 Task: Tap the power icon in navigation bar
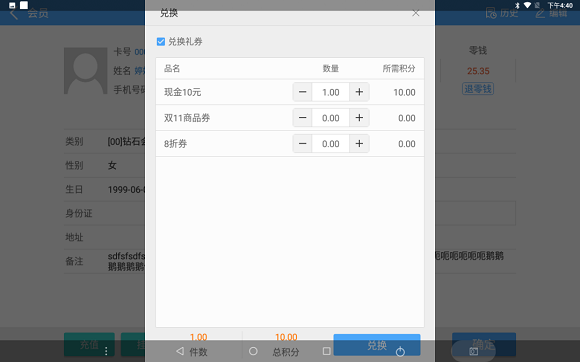[x=400, y=351]
